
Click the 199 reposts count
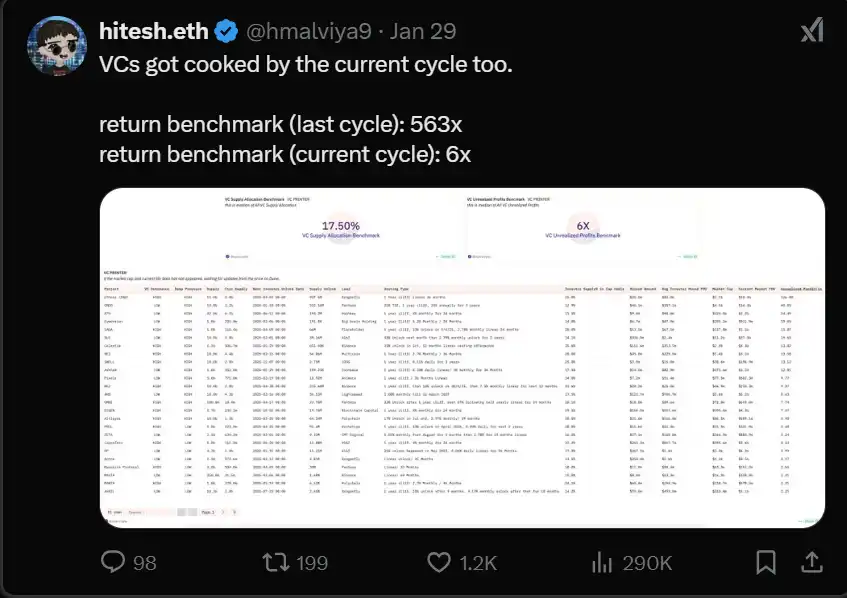tap(311, 563)
